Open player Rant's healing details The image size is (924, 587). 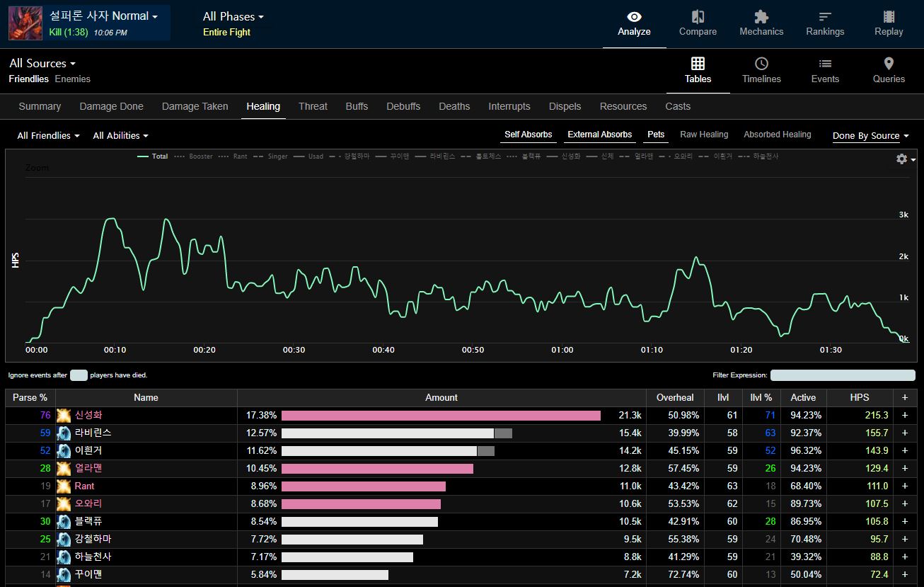pyautogui.click(x=84, y=486)
